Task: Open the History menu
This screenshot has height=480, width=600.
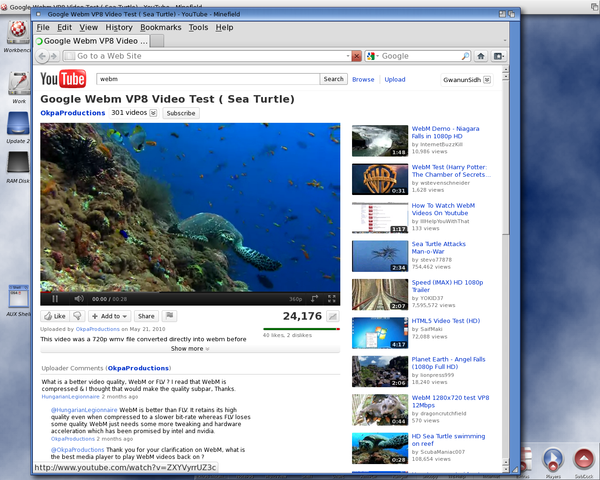Action: pyautogui.click(x=119, y=27)
